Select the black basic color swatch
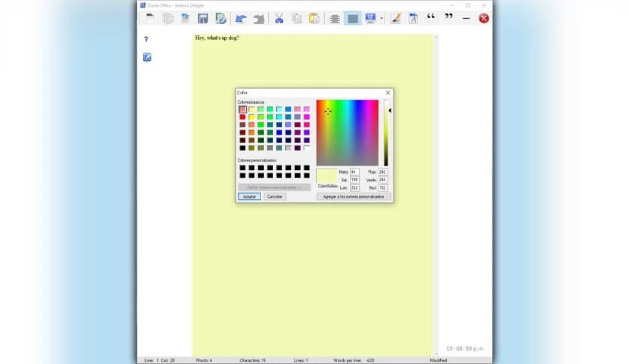The image size is (629, 364). pos(242,148)
